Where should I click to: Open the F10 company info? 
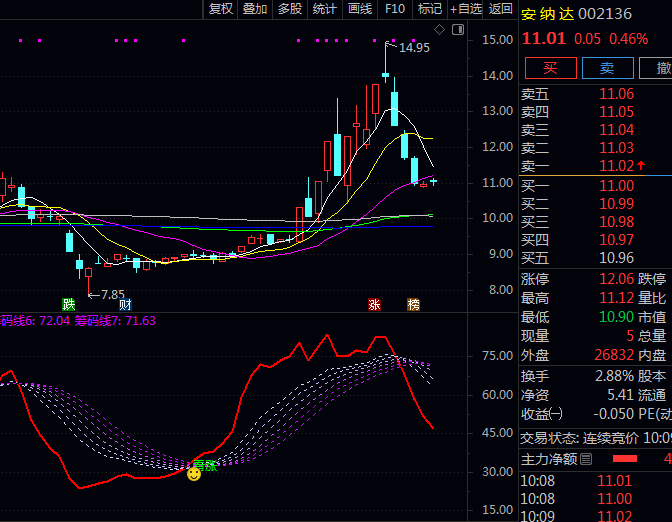(x=395, y=9)
